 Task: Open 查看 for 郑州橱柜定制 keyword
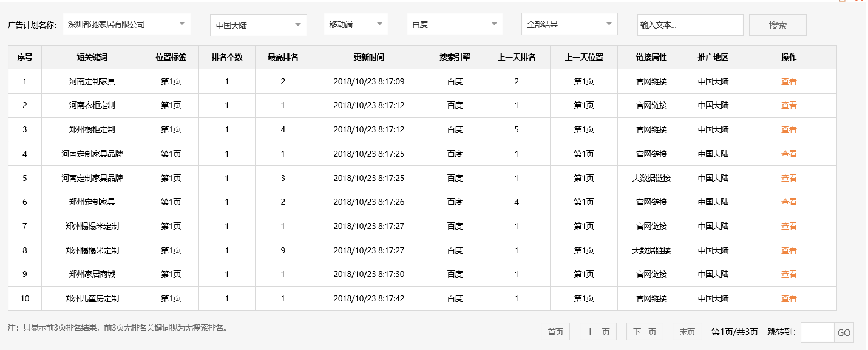[789, 129]
